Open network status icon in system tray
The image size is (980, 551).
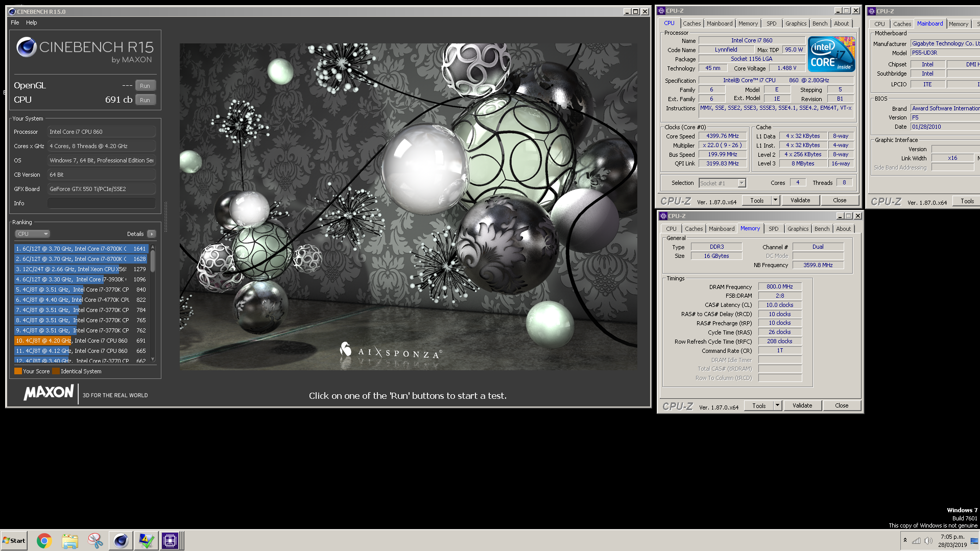tap(917, 541)
